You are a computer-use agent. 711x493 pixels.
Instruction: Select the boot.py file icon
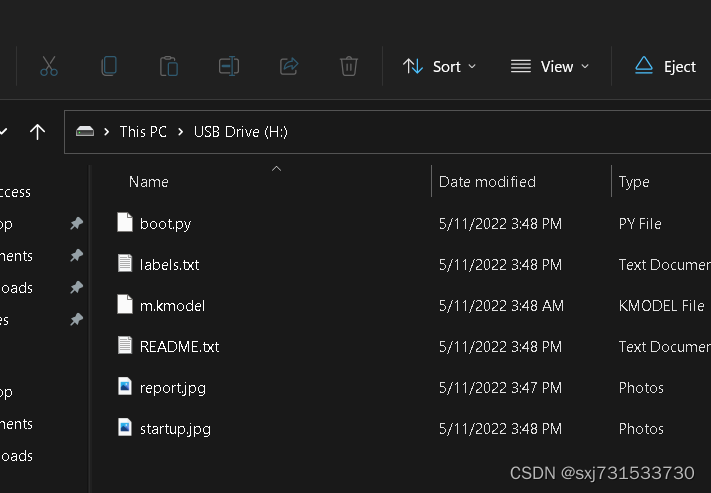coord(125,223)
